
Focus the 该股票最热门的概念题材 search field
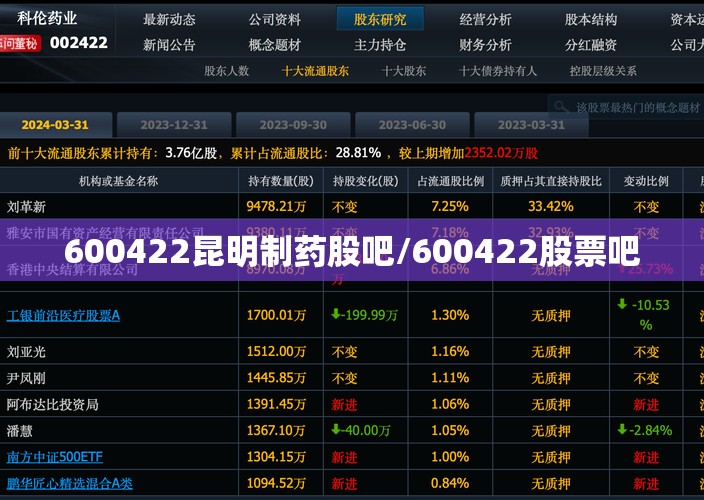tap(626, 107)
